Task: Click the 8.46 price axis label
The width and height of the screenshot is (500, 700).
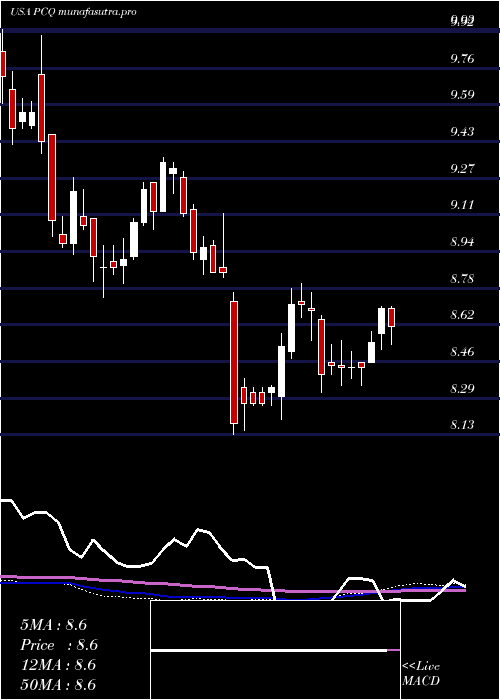Action: [462, 352]
